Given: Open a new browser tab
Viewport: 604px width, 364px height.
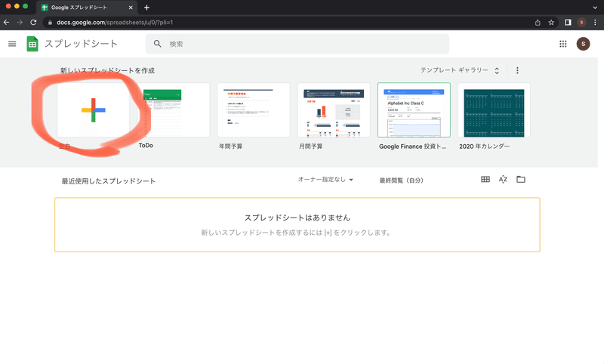Looking at the screenshot, I should pyautogui.click(x=146, y=8).
